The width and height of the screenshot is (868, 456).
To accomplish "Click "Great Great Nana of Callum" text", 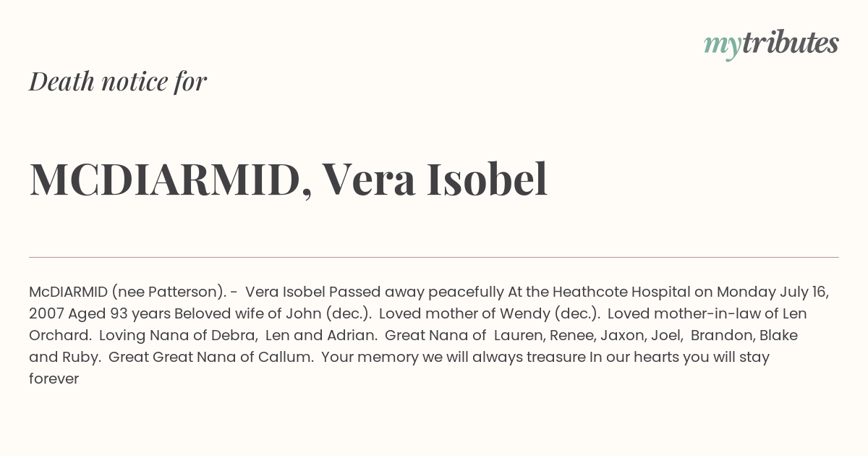I will pyautogui.click(x=209, y=357).
